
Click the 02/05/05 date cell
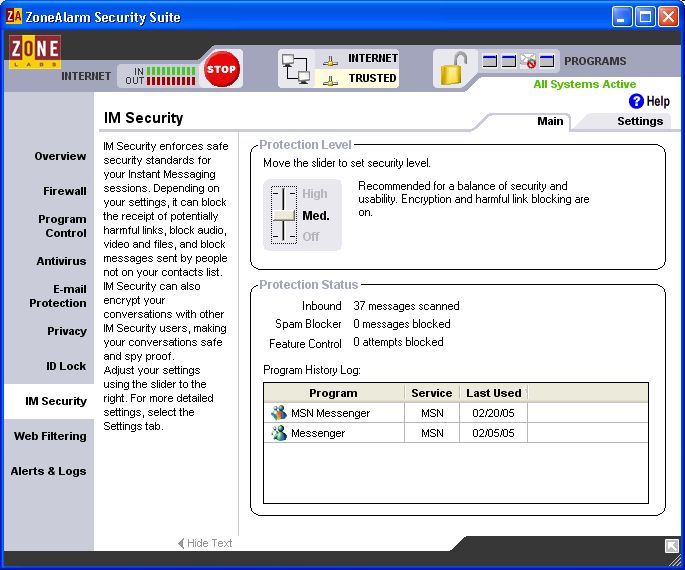pos(493,433)
